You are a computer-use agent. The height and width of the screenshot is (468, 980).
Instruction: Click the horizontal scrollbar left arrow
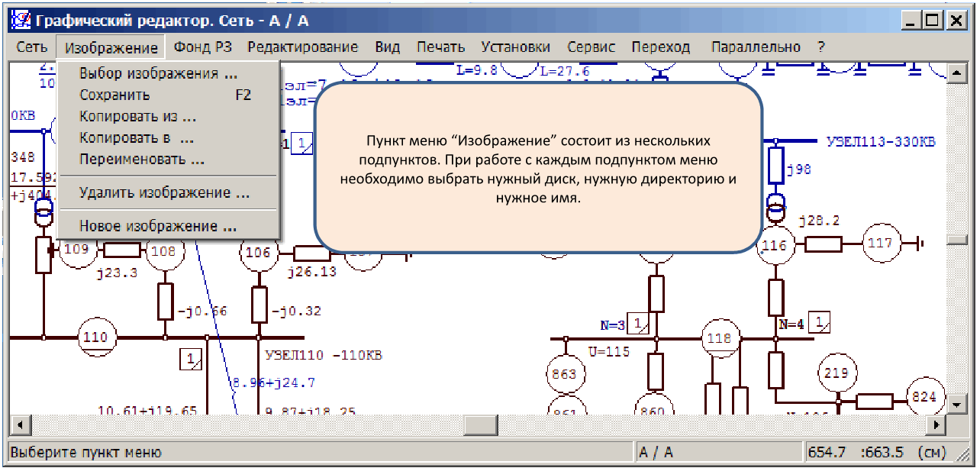pyautogui.click(x=18, y=423)
